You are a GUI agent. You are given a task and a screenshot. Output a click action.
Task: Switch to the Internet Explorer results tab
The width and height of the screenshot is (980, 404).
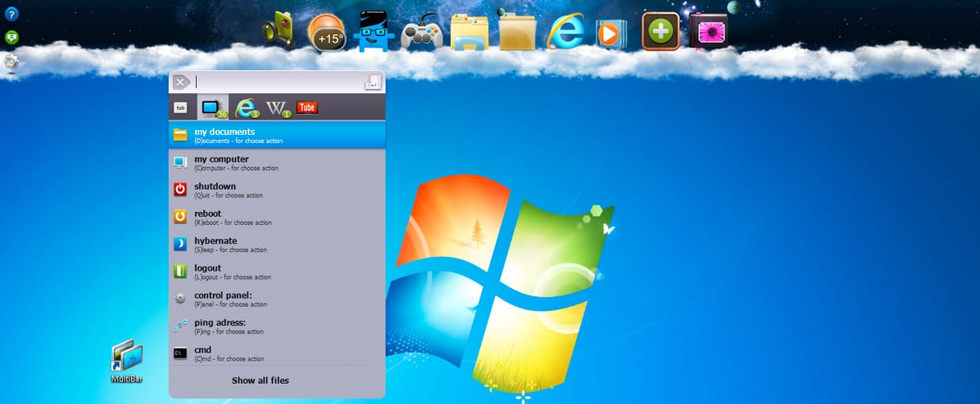[245, 108]
